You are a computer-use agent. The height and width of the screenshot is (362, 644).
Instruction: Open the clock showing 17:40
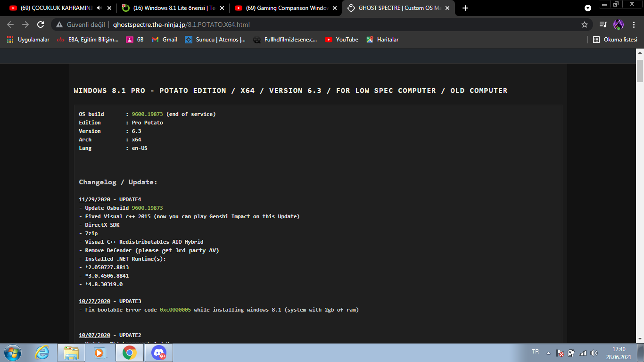tap(619, 353)
